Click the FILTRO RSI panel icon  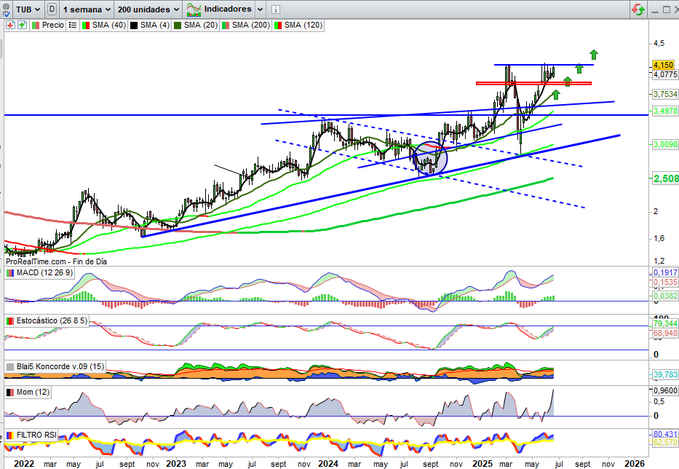coord(10,435)
